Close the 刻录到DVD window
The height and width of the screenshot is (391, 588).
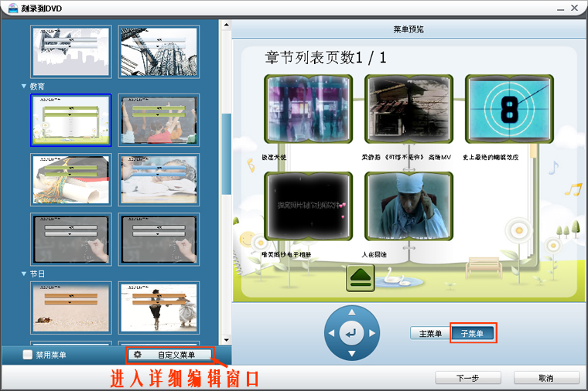coord(575,8)
